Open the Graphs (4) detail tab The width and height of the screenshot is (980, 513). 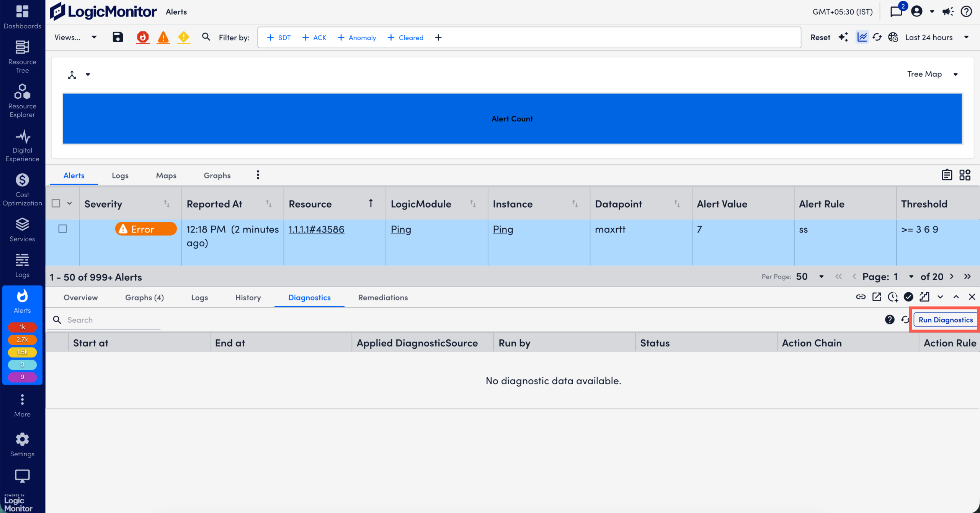(x=144, y=297)
